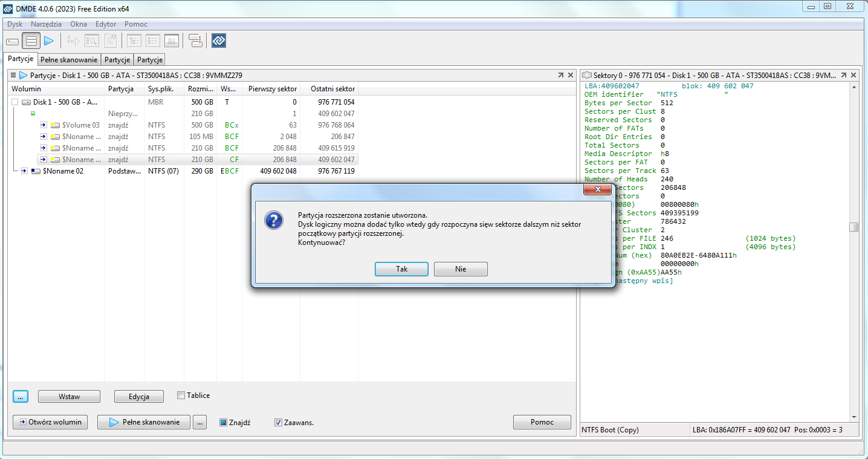Click the arrow box beside $Noname 02
The image size is (868, 459).
pyautogui.click(x=24, y=171)
